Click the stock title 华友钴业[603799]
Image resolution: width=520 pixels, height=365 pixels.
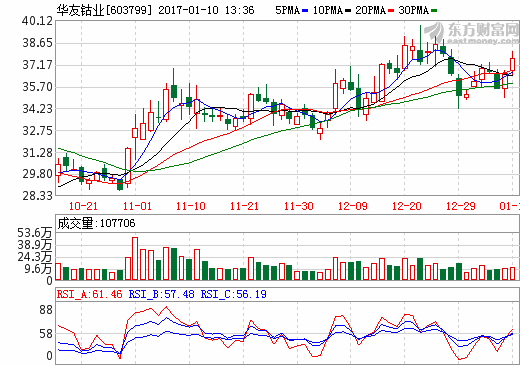(x=104, y=10)
